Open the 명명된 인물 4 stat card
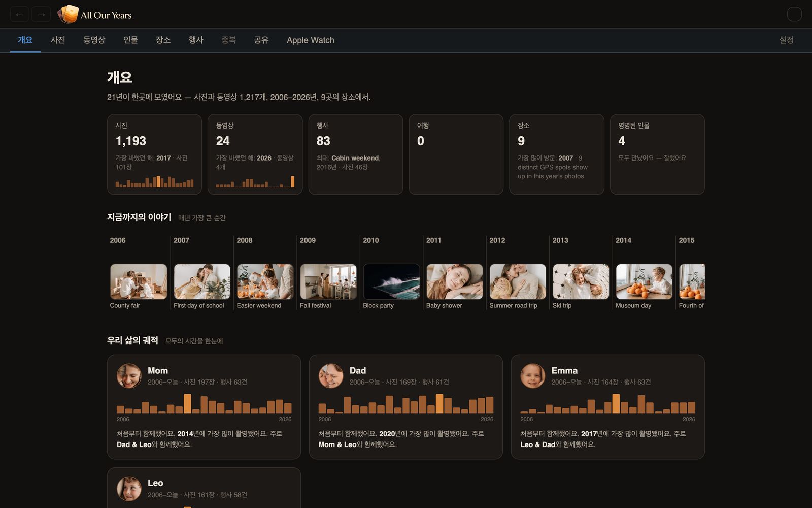The height and width of the screenshot is (508, 812). click(657, 154)
